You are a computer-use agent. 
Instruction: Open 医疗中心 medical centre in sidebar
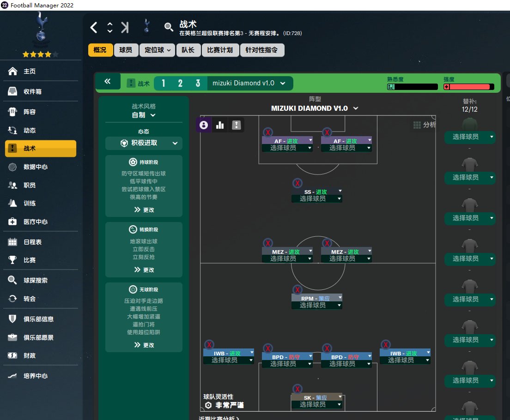[x=41, y=222]
